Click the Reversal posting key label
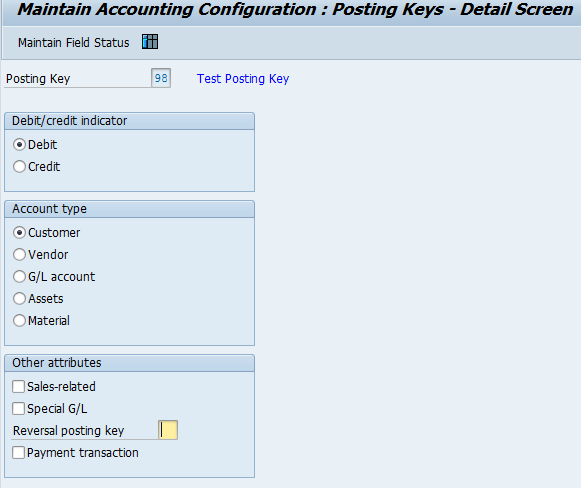 [69, 431]
